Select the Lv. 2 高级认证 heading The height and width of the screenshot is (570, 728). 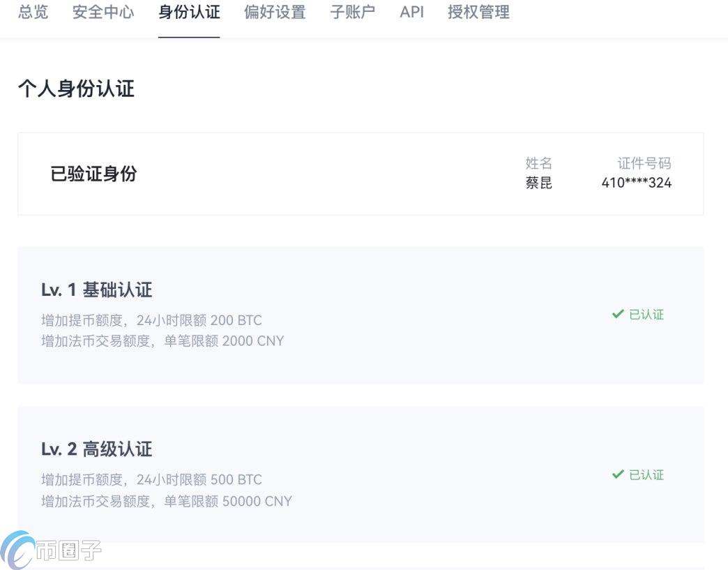coord(96,449)
